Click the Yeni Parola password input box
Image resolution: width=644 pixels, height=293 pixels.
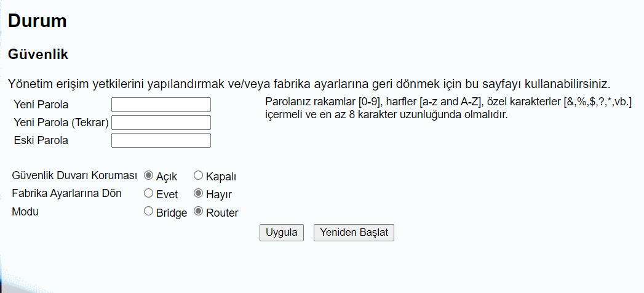161,105
